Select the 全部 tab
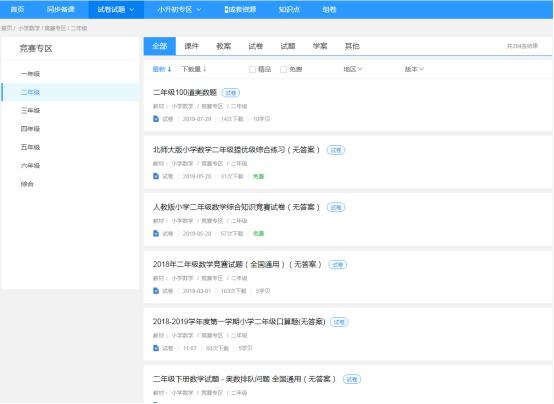This screenshot has height=404, width=554. click(x=160, y=46)
